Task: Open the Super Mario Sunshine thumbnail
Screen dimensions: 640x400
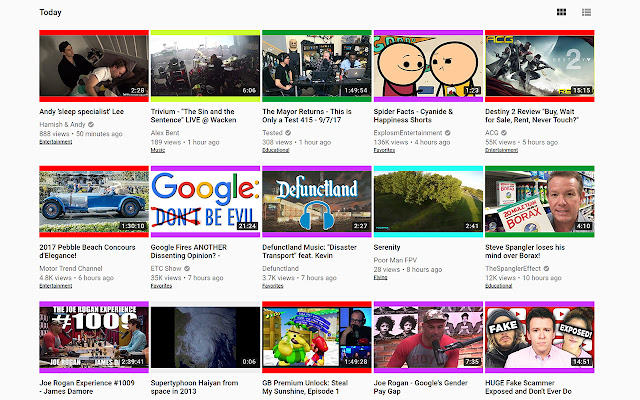Action: [317, 337]
